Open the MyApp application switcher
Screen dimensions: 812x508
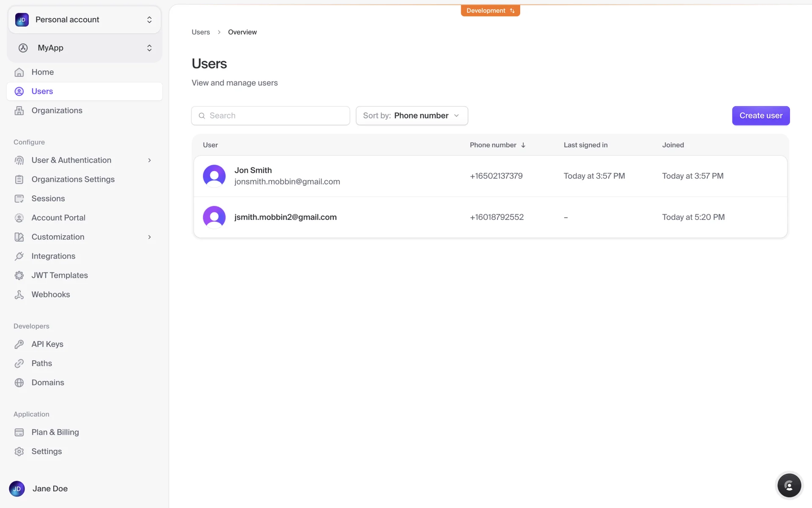coord(85,48)
